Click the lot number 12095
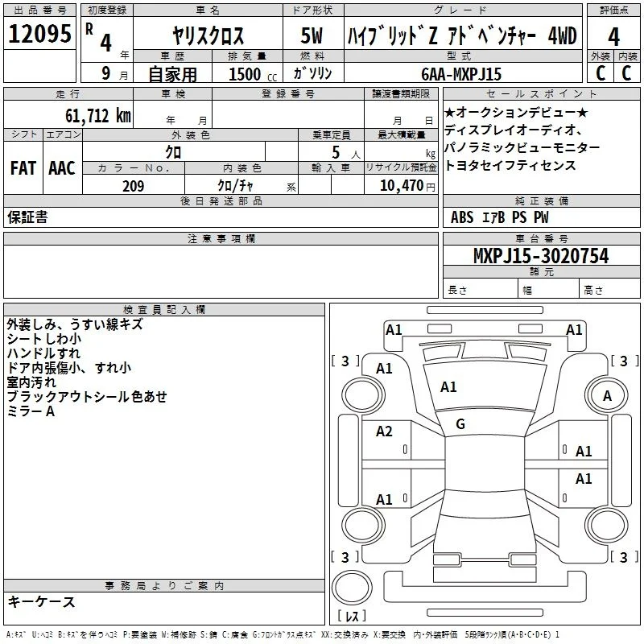 click(39, 34)
